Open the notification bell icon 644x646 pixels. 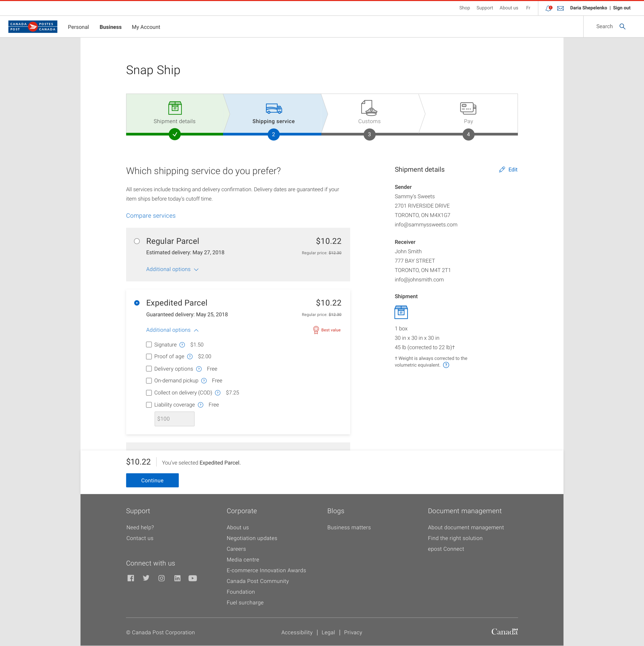548,8
